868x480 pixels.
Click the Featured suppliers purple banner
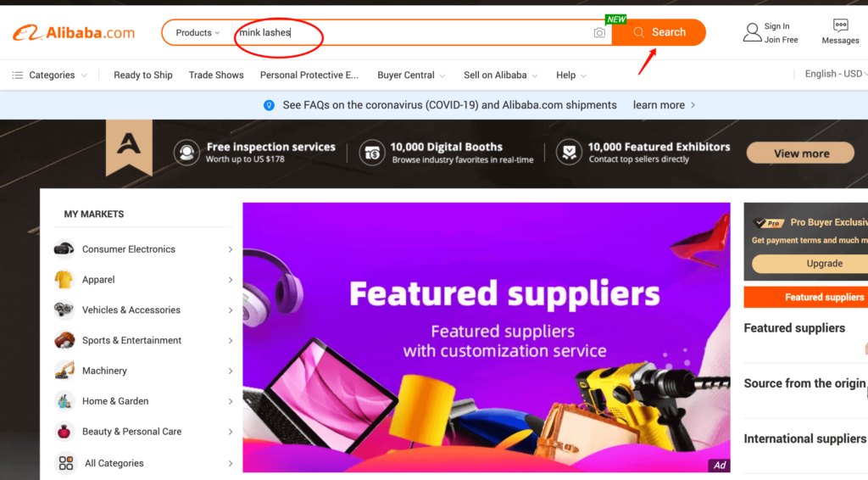click(x=487, y=338)
